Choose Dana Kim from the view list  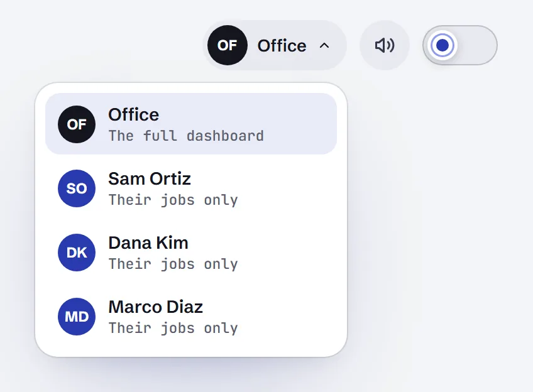pyautogui.click(x=191, y=253)
